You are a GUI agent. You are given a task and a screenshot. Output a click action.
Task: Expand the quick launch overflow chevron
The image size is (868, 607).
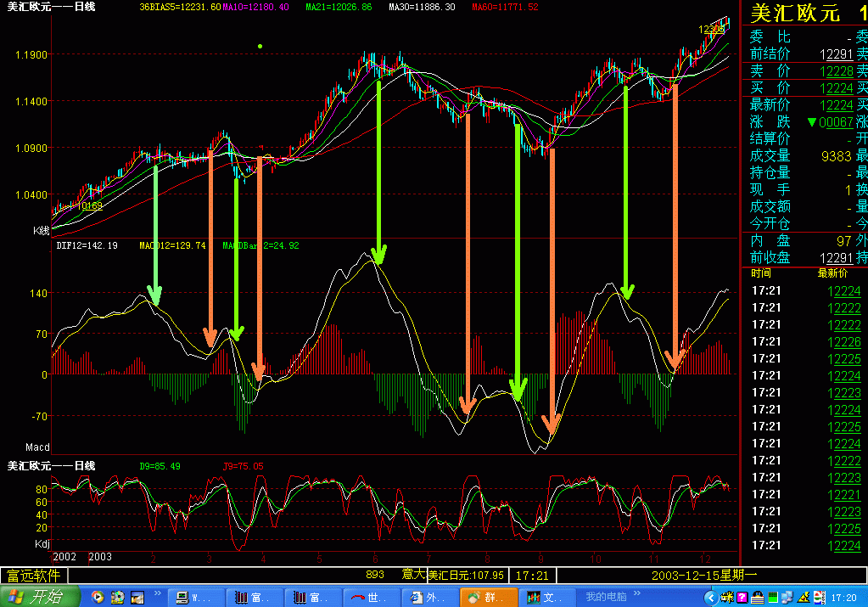pos(157,593)
